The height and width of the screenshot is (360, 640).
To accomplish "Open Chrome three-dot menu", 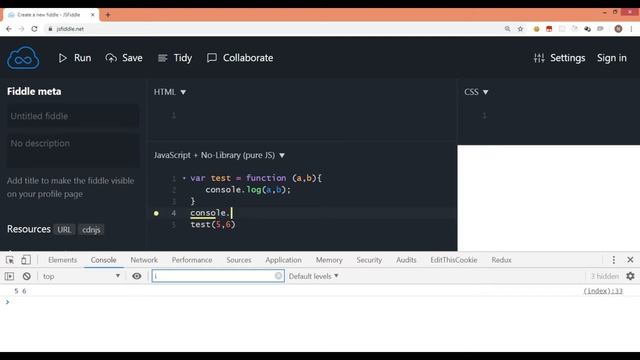I will (x=631, y=29).
